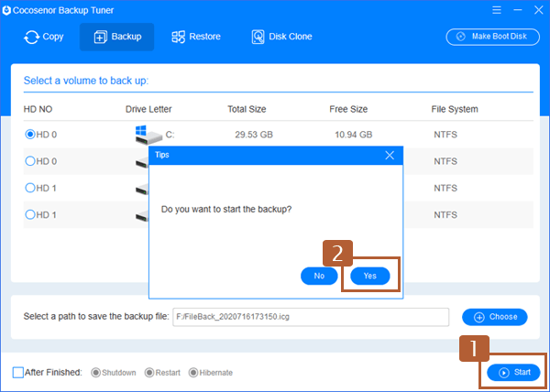Click the Start button
550x392 pixels.
click(x=513, y=373)
